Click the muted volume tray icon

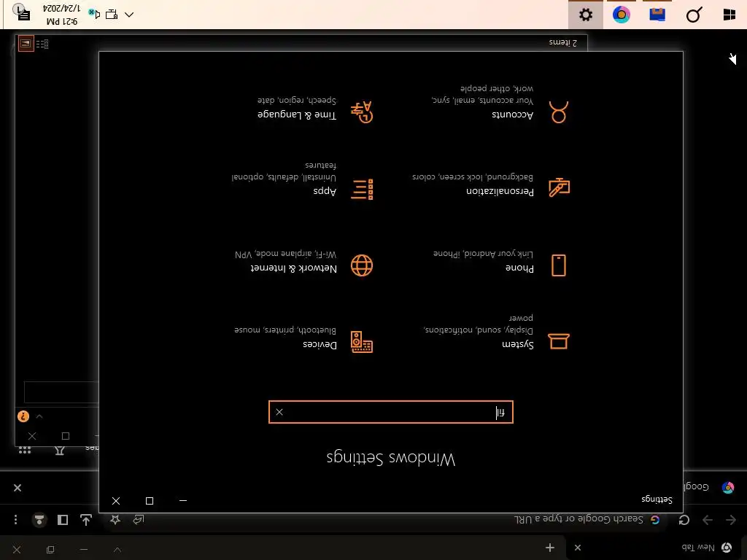pyautogui.click(x=94, y=15)
